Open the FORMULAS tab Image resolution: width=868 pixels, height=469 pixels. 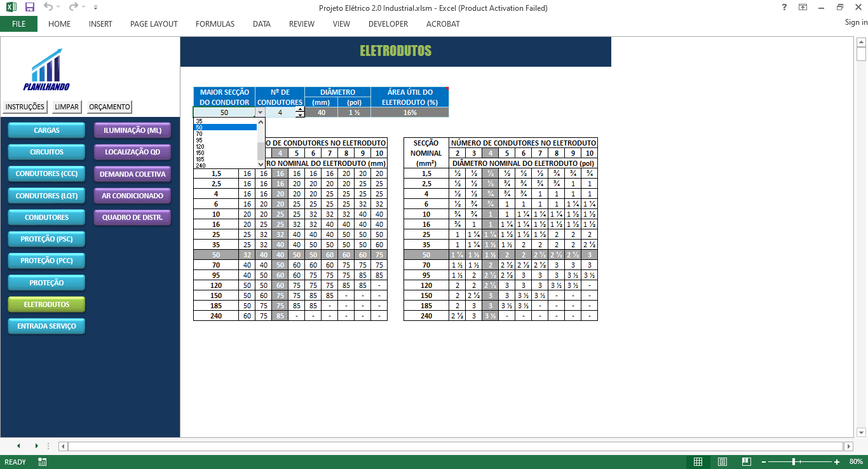[215, 24]
